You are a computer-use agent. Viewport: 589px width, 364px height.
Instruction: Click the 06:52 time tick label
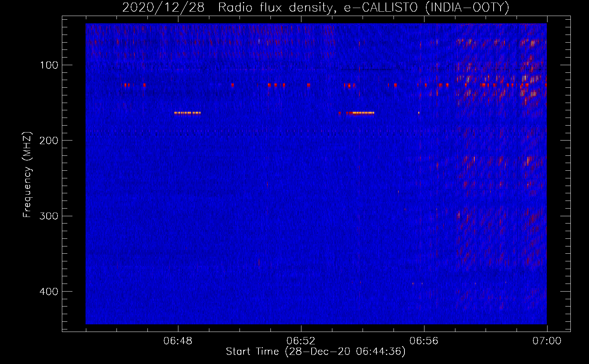click(301, 341)
